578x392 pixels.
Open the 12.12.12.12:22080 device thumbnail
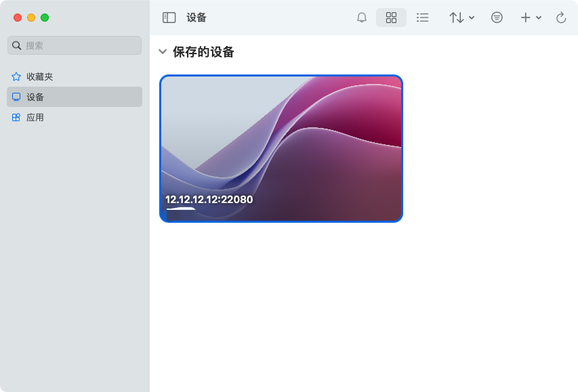pos(281,148)
